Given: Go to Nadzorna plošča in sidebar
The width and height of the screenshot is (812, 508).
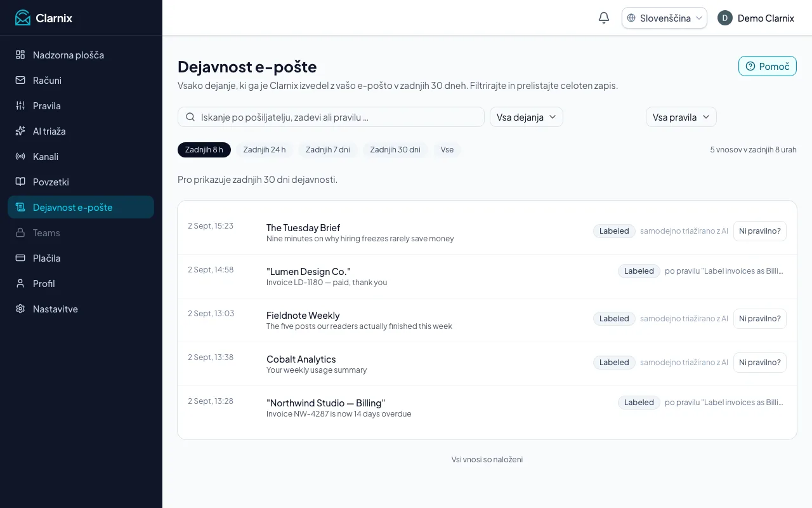Looking at the screenshot, I should coord(81,55).
